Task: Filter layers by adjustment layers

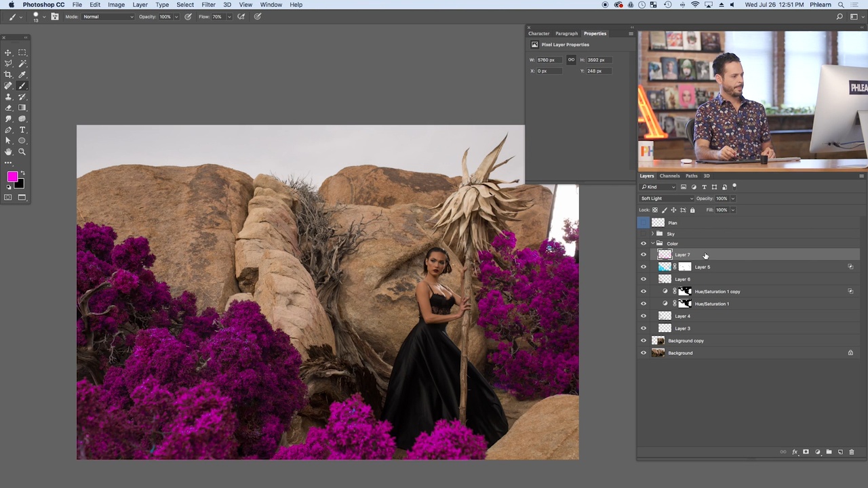Action: coord(694,187)
